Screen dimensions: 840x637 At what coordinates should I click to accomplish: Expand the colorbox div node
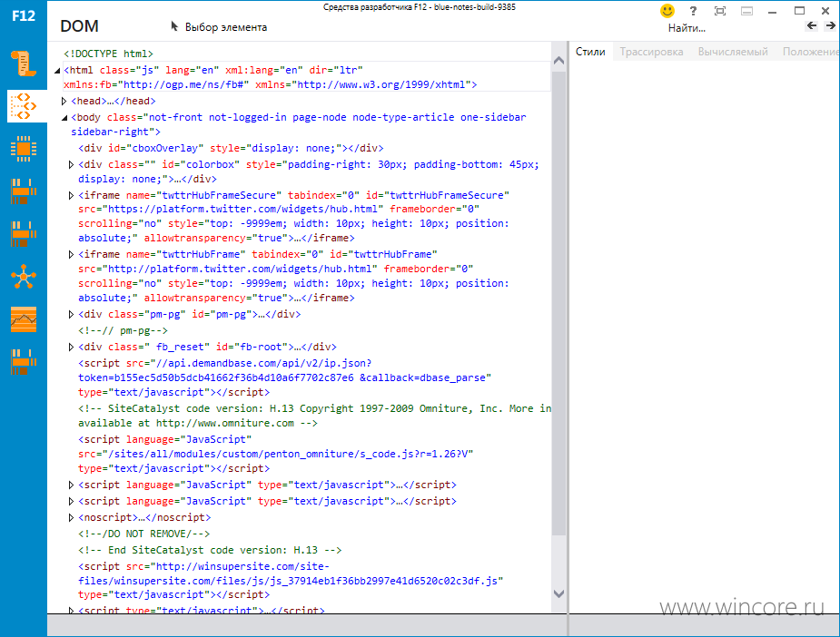pos(71,165)
